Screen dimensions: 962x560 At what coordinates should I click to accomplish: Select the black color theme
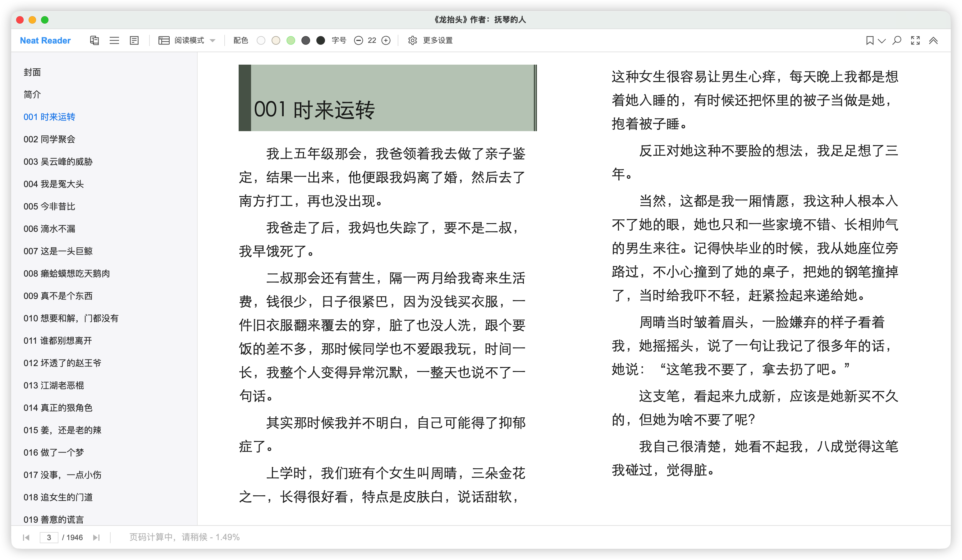pos(321,40)
